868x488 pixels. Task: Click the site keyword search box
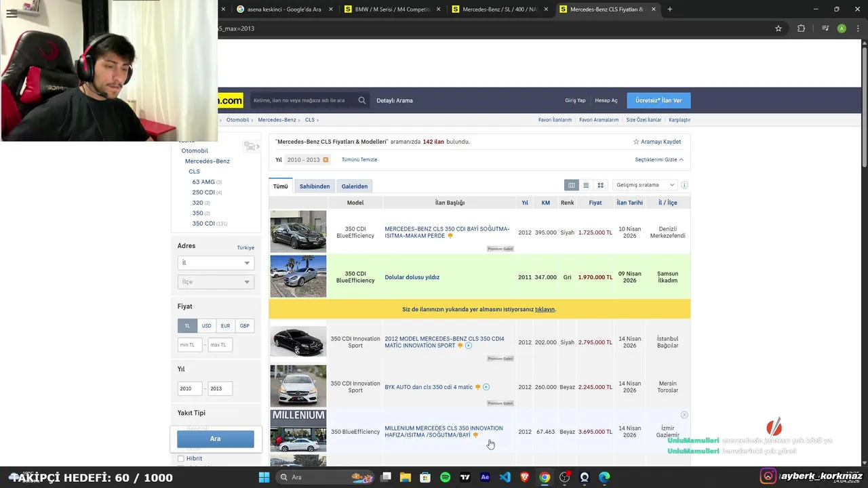(302, 100)
